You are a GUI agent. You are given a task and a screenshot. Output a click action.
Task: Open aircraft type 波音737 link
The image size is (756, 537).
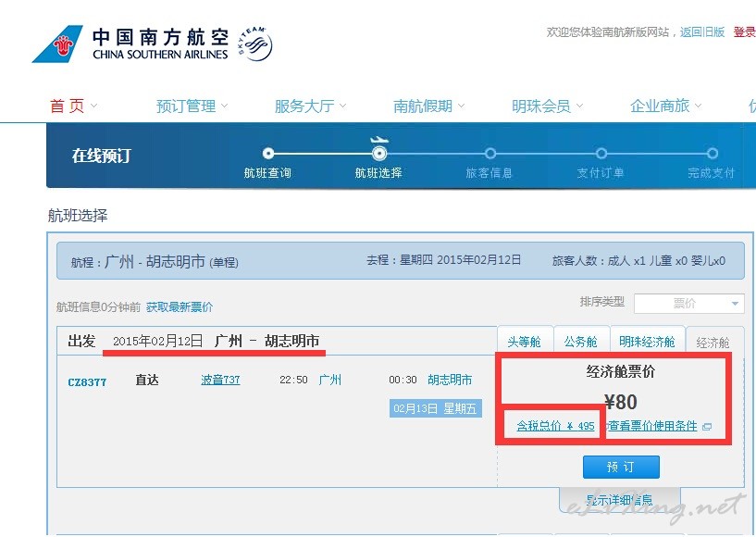point(220,380)
